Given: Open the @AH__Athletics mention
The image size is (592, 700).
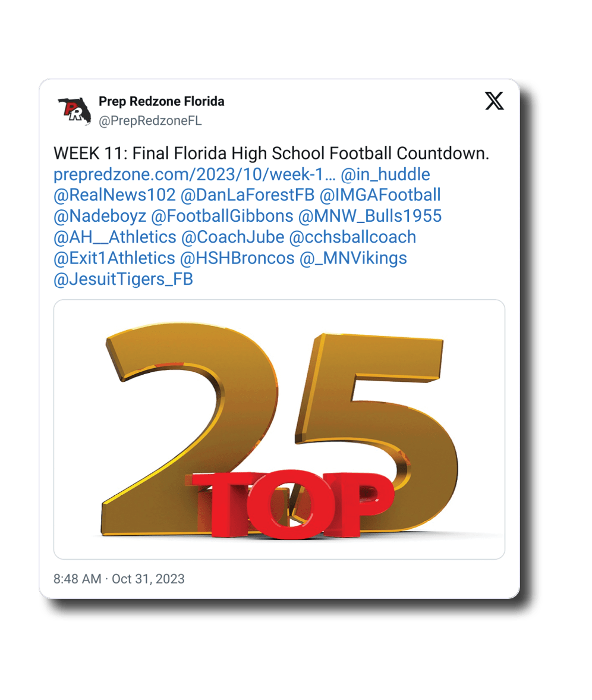Looking at the screenshot, I should tap(115, 237).
